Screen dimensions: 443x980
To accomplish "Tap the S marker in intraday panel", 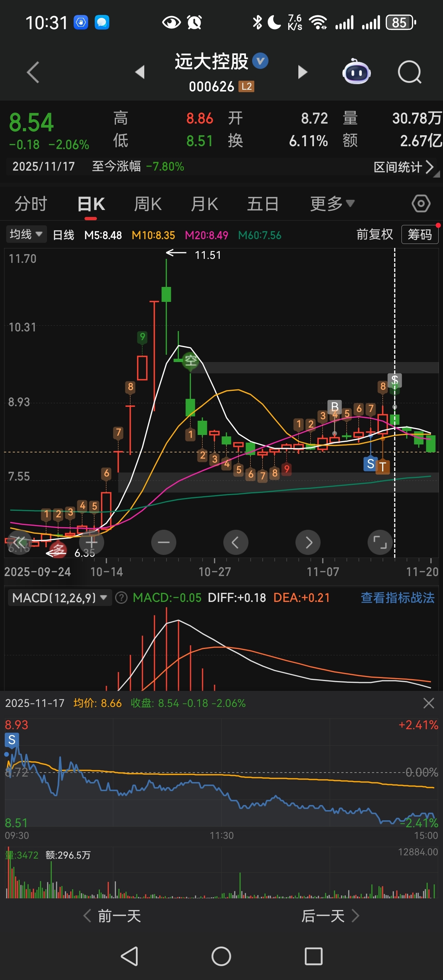I will 12,740.
